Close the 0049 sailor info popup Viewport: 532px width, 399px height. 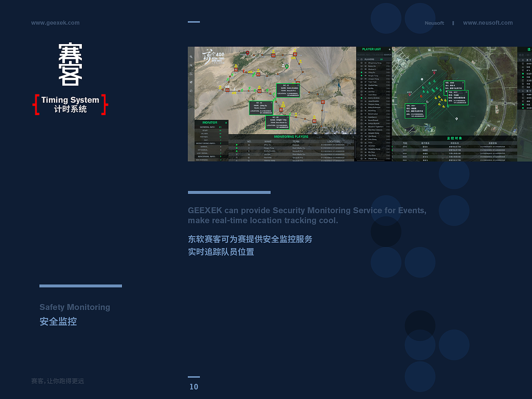click(x=463, y=82)
